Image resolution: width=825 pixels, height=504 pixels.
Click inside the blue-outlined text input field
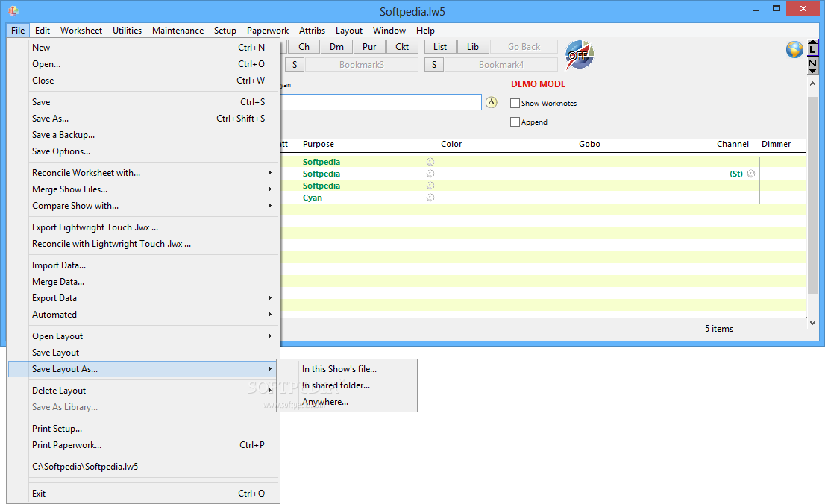coord(381,102)
